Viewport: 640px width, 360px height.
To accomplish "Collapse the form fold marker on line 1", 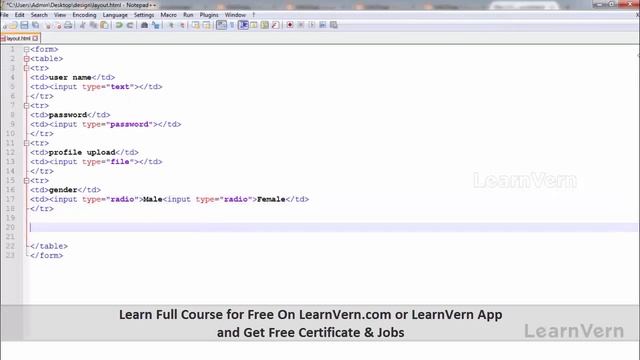I will coord(27,49).
